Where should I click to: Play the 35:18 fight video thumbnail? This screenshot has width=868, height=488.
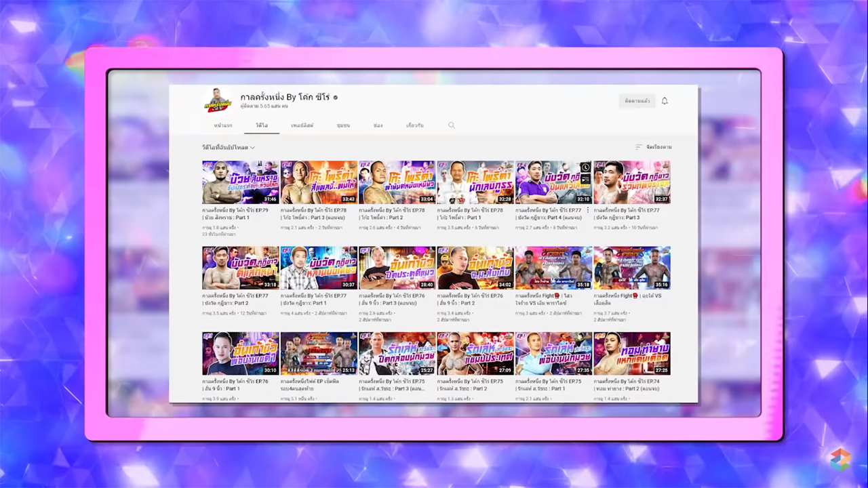coord(553,268)
